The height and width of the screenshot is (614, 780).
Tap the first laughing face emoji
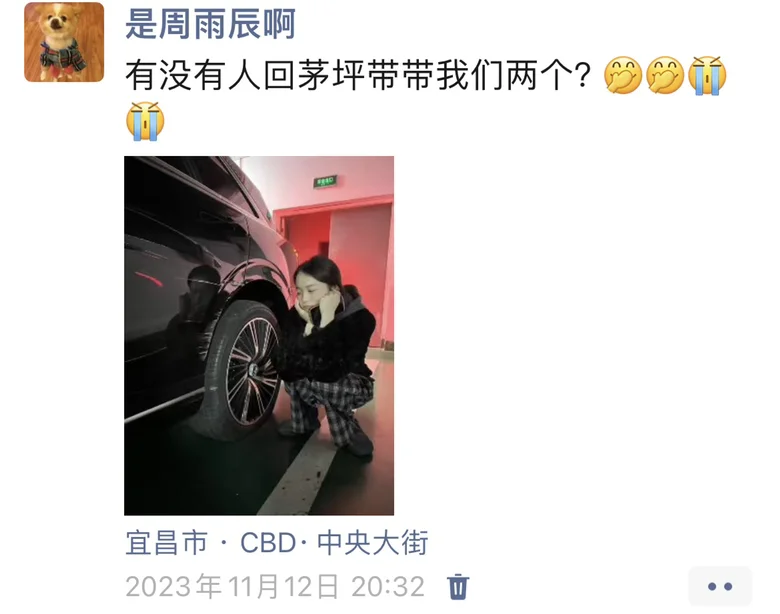click(623, 76)
